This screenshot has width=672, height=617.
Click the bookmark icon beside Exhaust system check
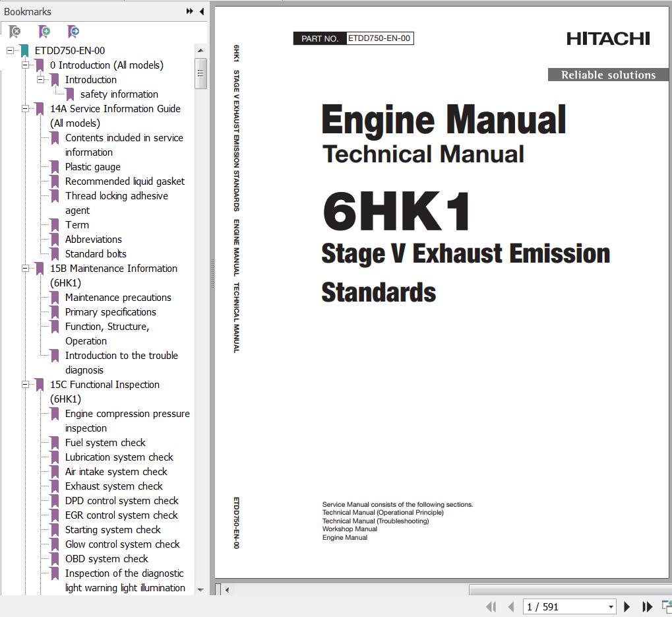pyautogui.click(x=55, y=486)
